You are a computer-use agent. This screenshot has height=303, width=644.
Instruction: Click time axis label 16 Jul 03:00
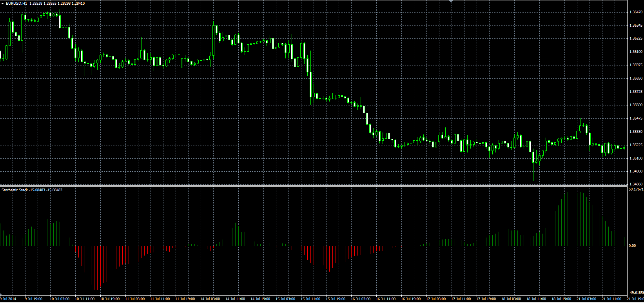click(361, 299)
